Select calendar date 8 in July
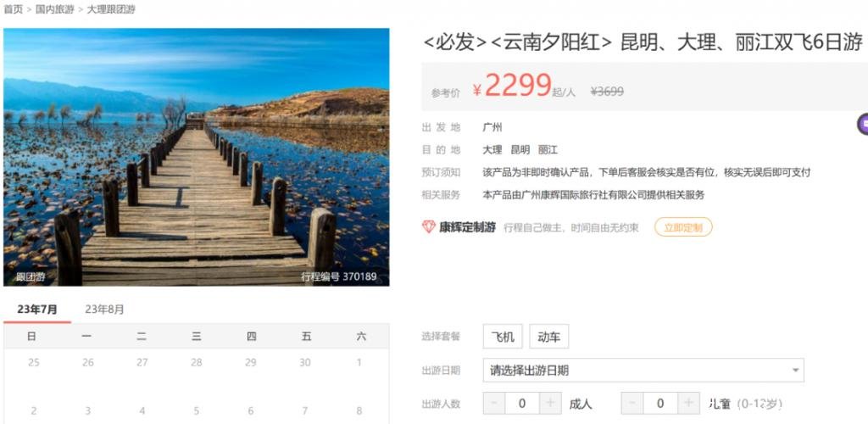868x424 pixels. pos(359,410)
